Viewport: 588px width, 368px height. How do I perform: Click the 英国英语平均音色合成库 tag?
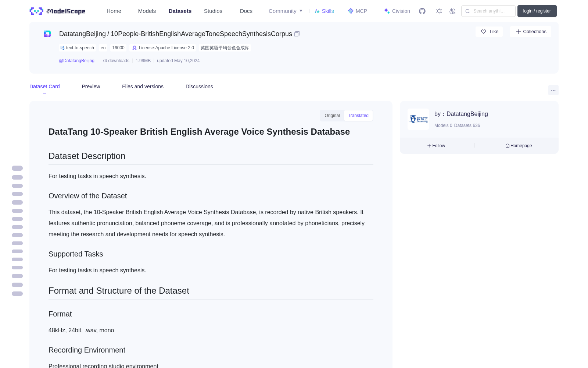pyautogui.click(x=225, y=48)
